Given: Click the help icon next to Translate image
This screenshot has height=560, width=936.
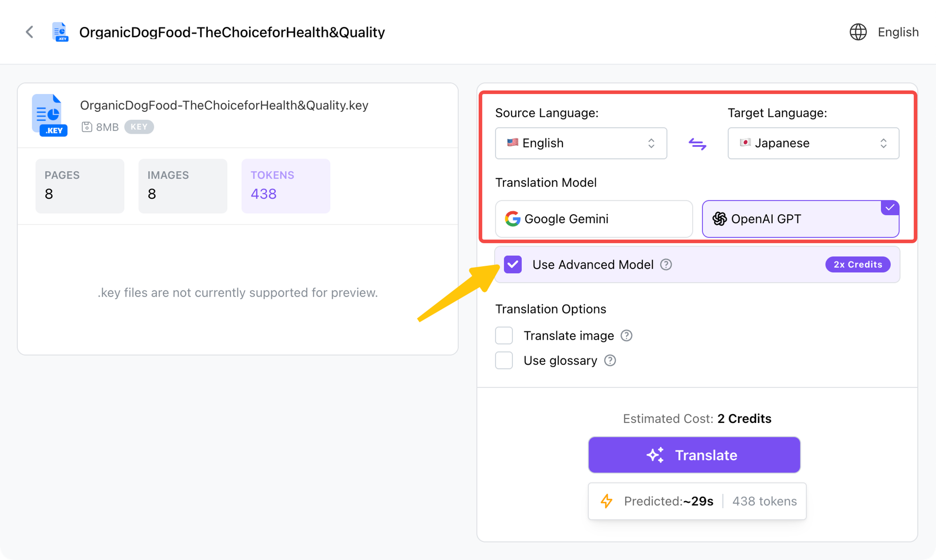Looking at the screenshot, I should click(626, 335).
